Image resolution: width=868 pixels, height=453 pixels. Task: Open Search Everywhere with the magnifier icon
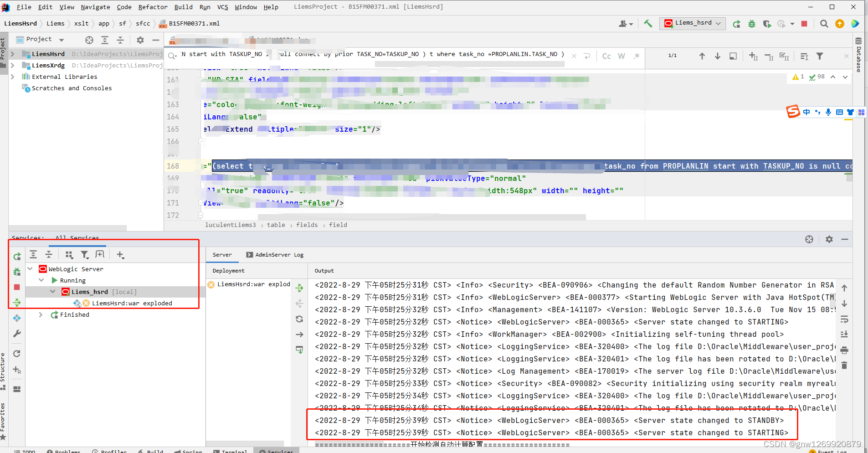[x=824, y=24]
